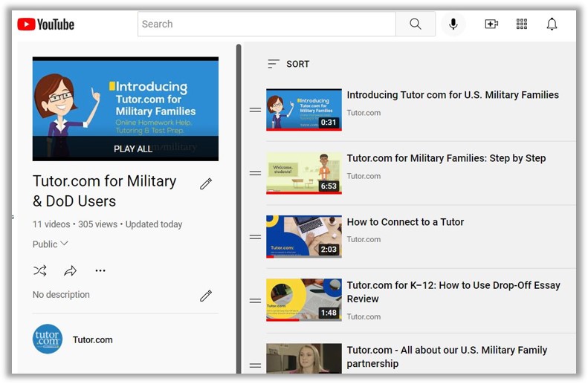
Task: Go to the YouTube home logo
Action: tap(46, 25)
